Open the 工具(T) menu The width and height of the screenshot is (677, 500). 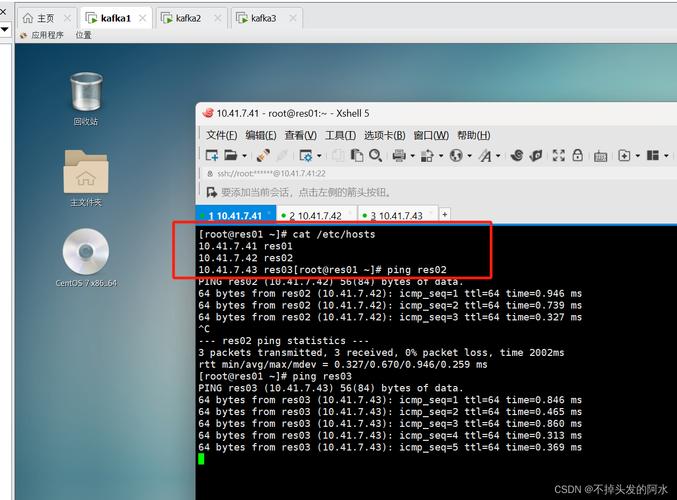(x=340, y=136)
